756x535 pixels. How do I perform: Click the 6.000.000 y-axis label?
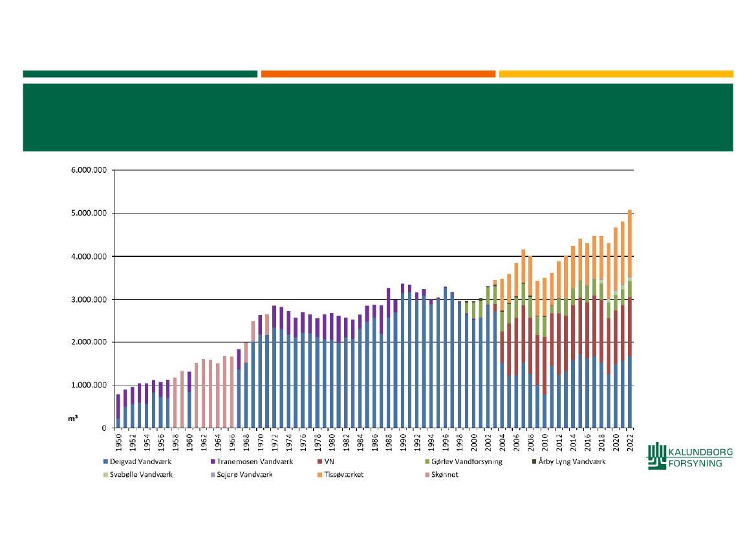[89, 170]
